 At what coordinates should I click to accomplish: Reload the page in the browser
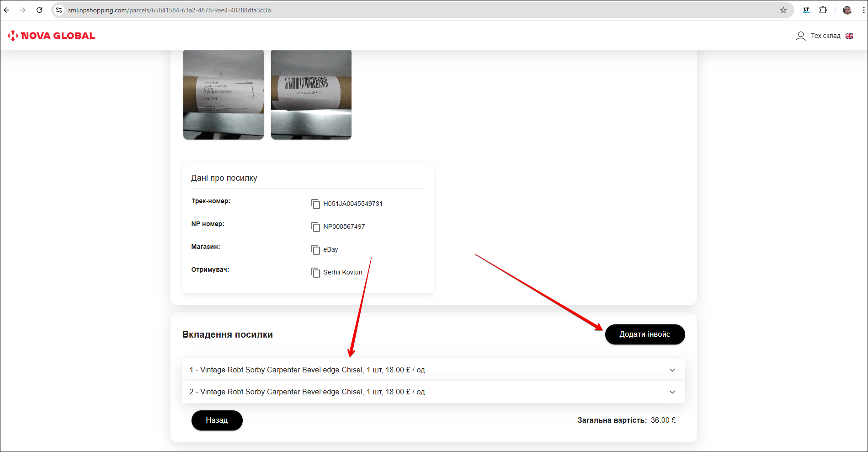coord(39,10)
